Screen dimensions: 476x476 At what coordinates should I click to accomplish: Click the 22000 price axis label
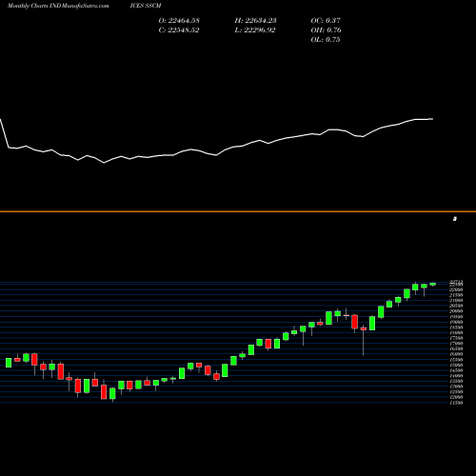(456, 289)
